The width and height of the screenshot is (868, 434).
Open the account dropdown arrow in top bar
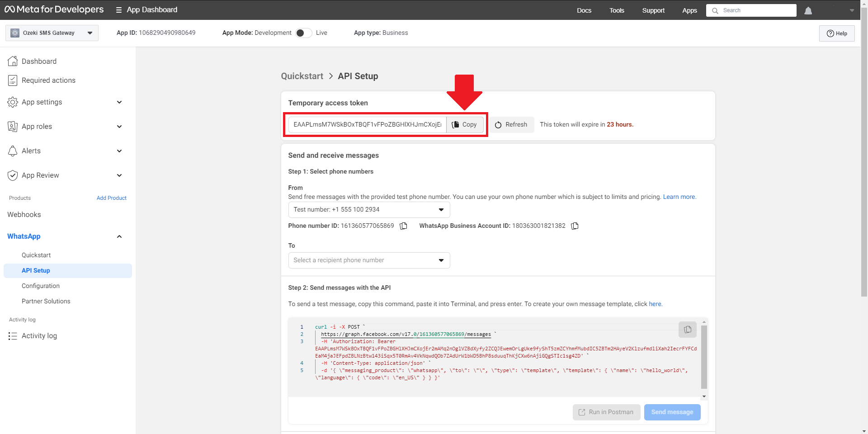pyautogui.click(x=852, y=10)
